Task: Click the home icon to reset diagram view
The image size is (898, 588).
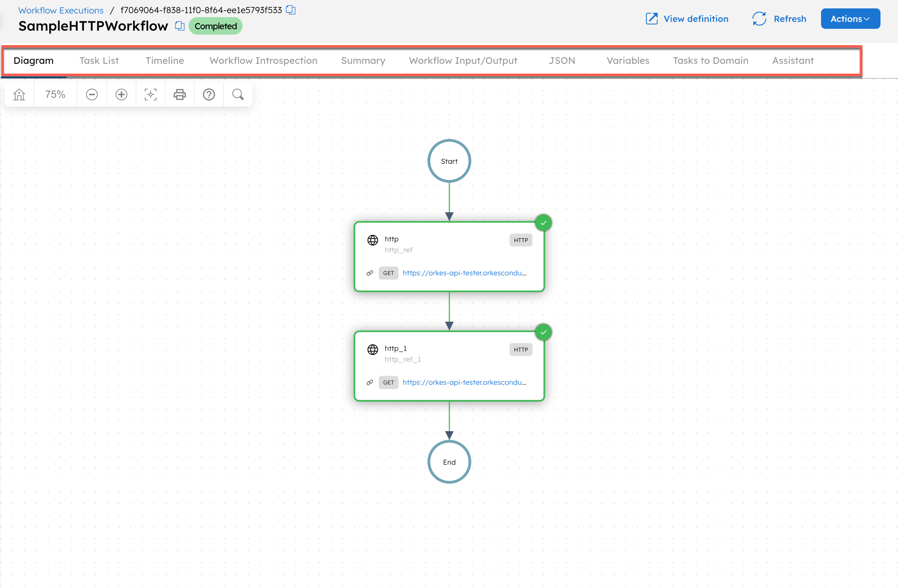Action: pos(19,94)
